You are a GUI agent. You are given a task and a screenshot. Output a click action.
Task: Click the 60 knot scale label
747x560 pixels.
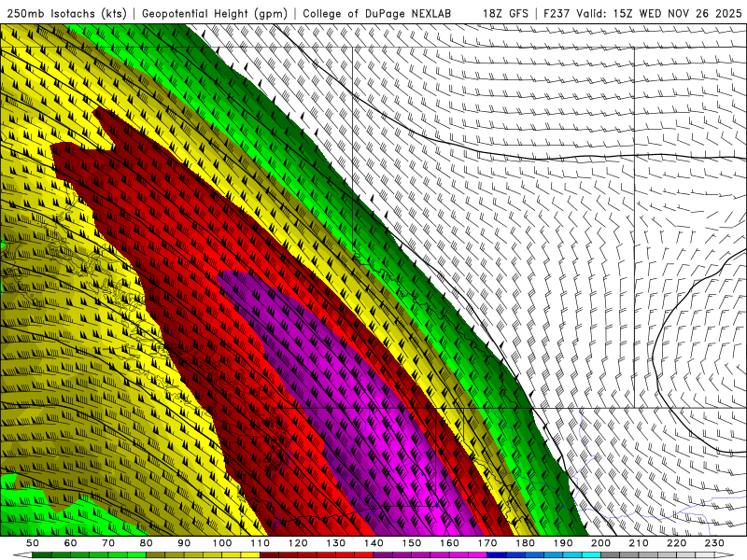70,543
